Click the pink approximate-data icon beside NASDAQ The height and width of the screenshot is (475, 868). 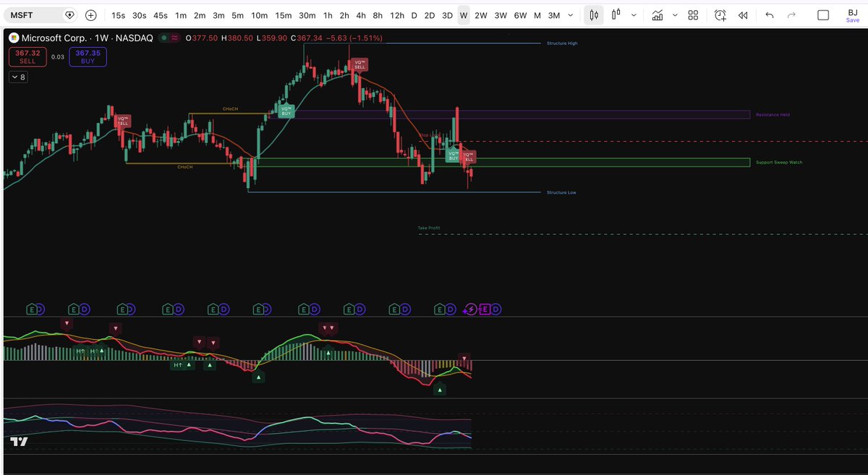pyautogui.click(x=175, y=38)
